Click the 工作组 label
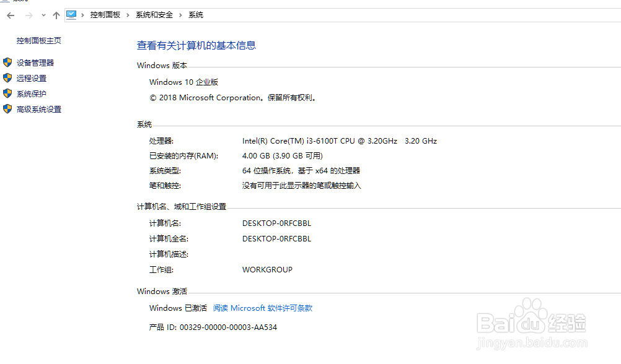This screenshot has height=364, width=621. tap(161, 269)
